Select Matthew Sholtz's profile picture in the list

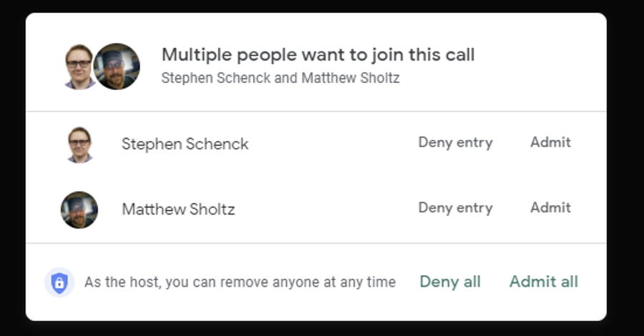79,209
